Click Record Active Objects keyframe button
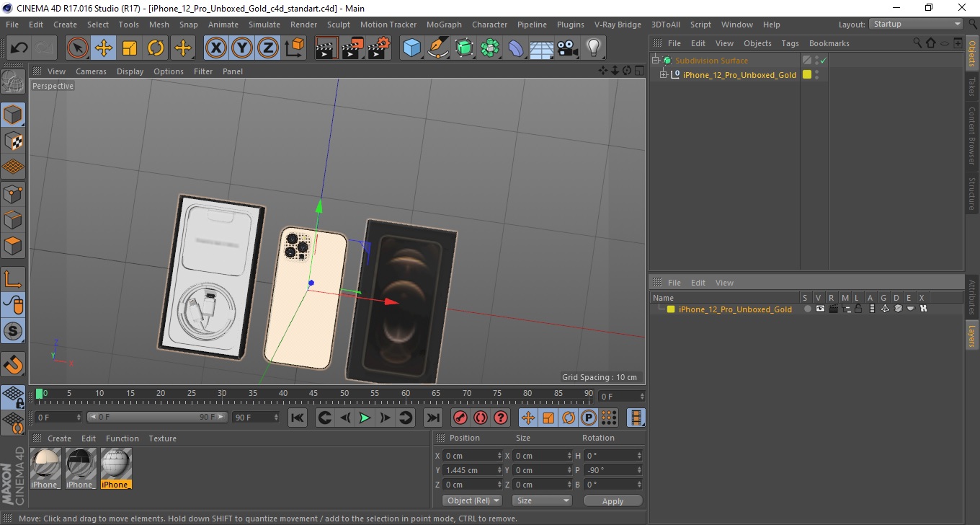The height and width of the screenshot is (525, 980). coord(460,418)
